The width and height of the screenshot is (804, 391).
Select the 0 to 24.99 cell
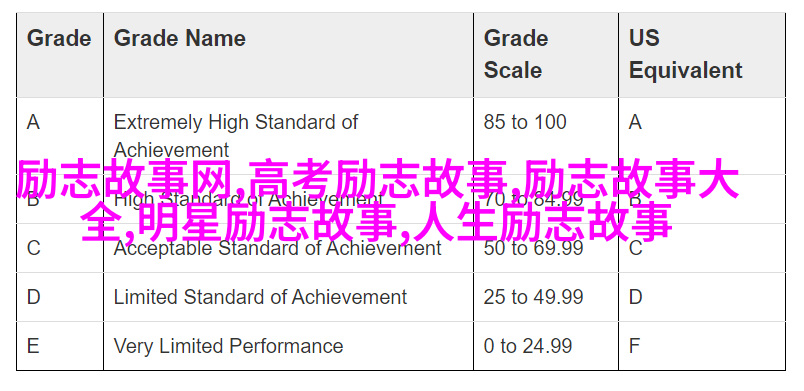pyautogui.click(x=546, y=346)
